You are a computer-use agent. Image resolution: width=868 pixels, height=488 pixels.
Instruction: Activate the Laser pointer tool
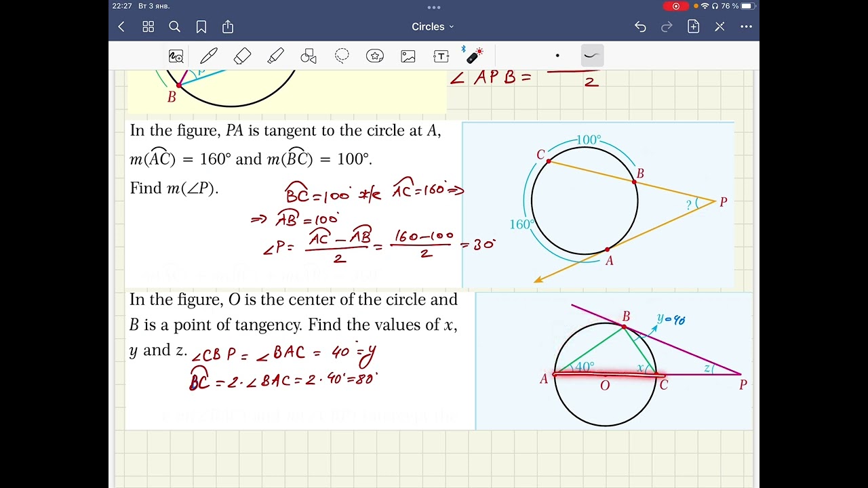coord(474,55)
